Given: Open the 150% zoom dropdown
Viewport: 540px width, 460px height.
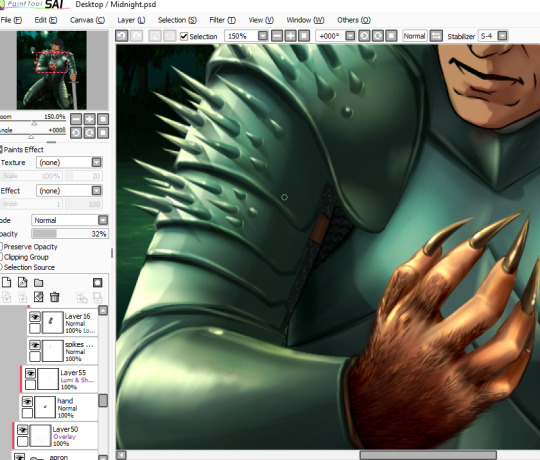Looking at the screenshot, I should pyautogui.click(x=263, y=36).
